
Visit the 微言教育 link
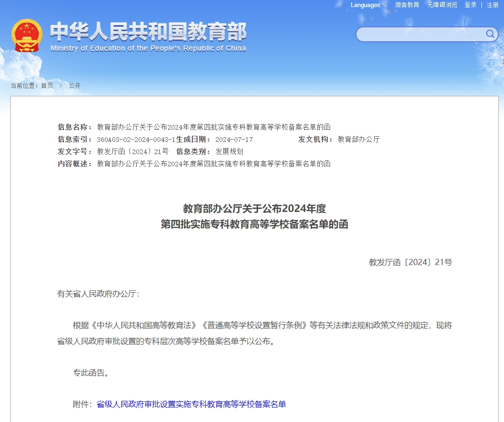(406, 5)
